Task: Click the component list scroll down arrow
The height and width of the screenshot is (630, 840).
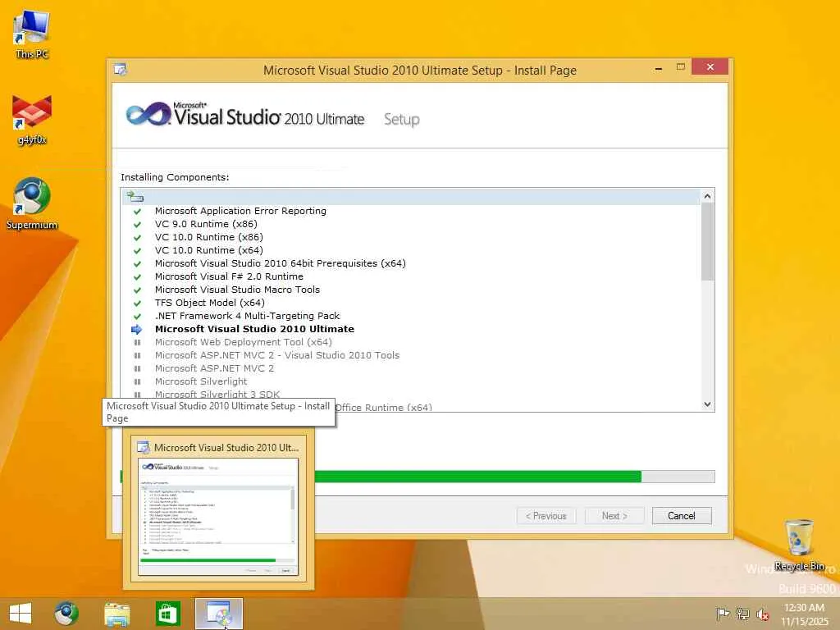Action: 707,404
